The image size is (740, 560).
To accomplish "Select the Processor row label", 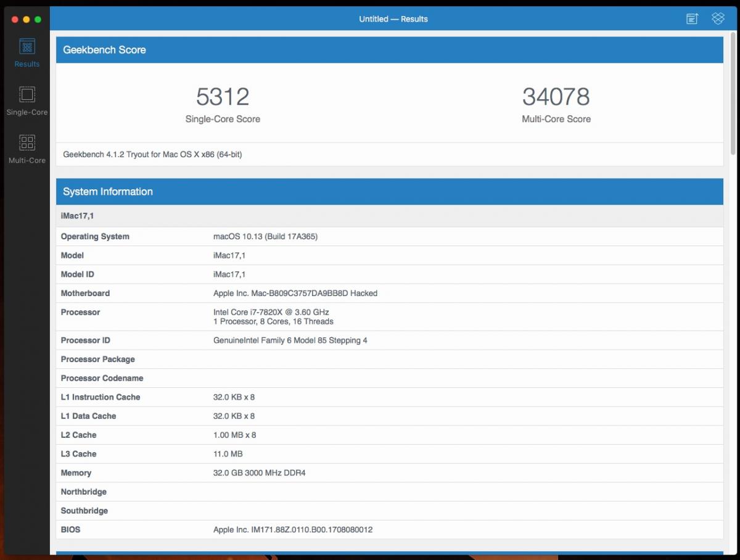I will [80, 313].
